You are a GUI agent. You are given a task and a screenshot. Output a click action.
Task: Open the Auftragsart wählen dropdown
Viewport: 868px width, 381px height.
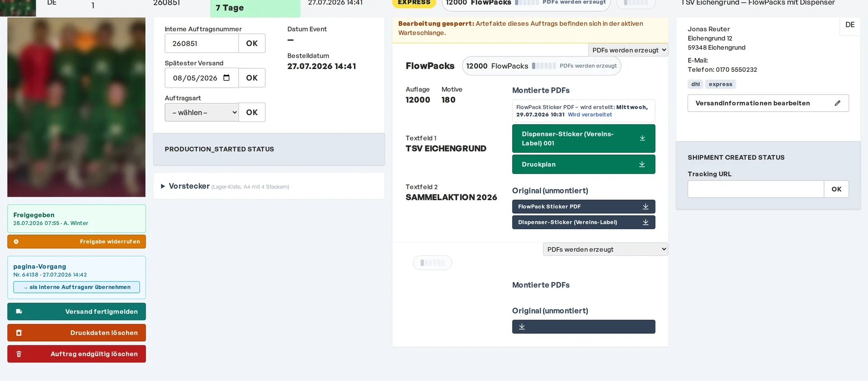(202, 113)
